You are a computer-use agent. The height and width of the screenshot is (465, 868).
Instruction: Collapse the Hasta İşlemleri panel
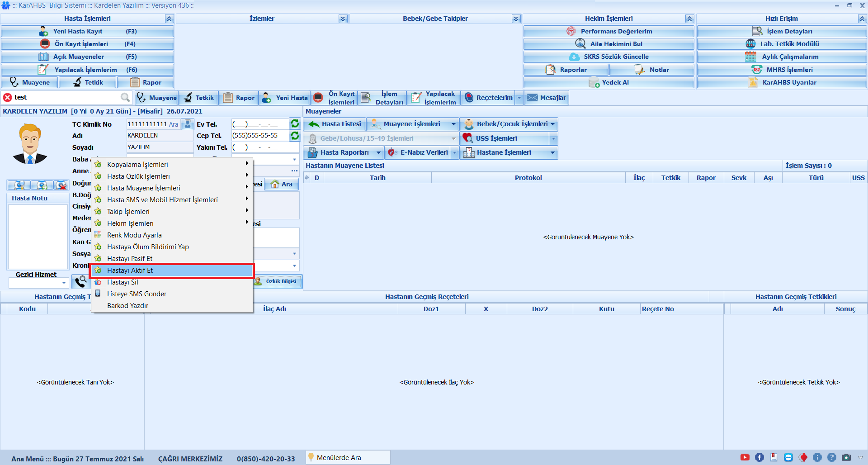(x=169, y=19)
